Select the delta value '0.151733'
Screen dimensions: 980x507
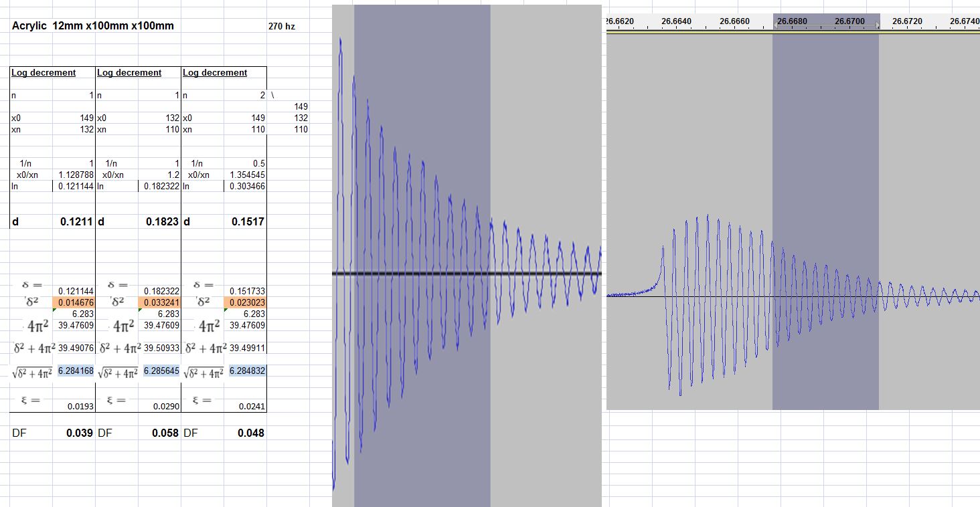247,291
